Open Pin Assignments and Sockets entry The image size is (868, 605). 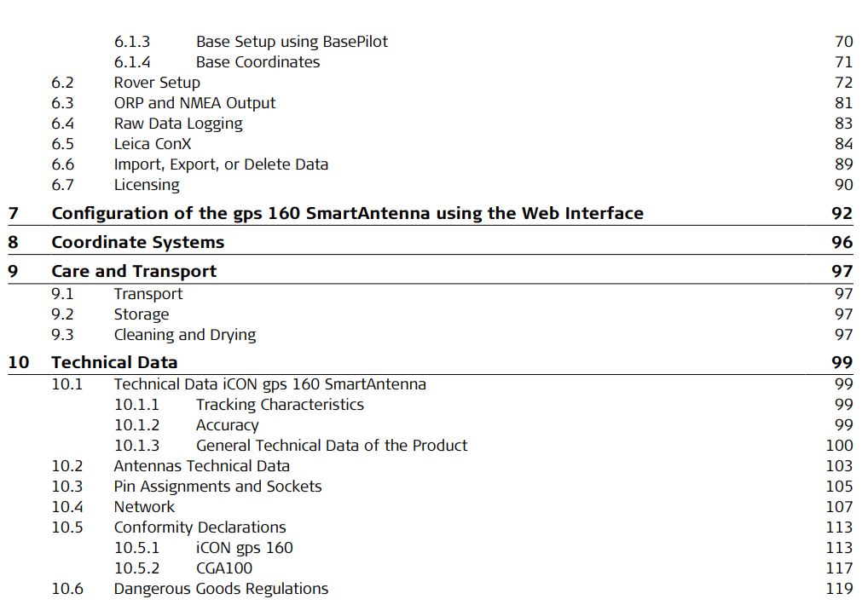(217, 487)
